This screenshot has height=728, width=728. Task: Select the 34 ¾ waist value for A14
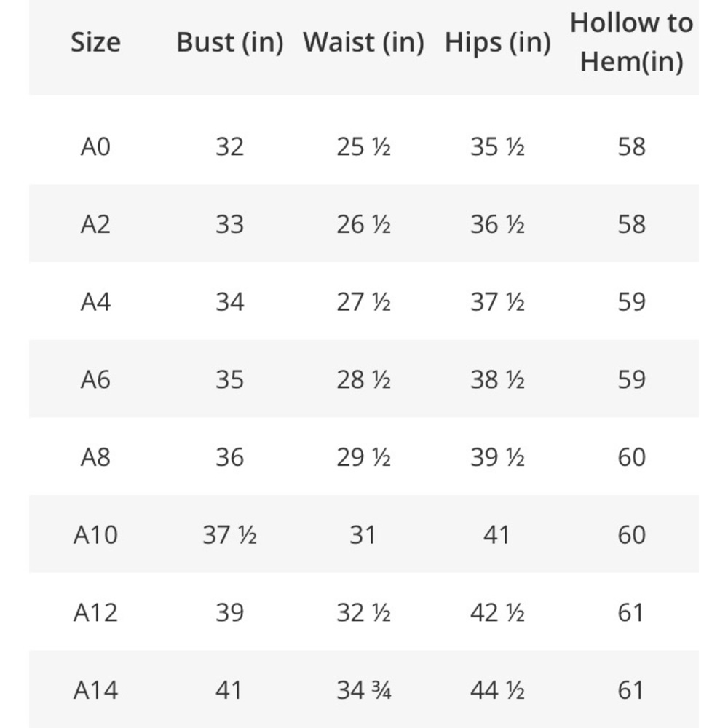pos(363,690)
